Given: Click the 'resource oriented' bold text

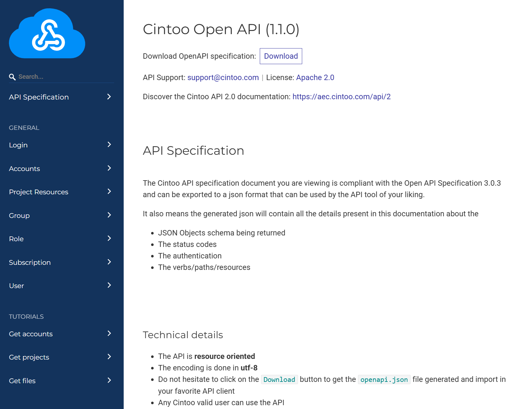Looking at the screenshot, I should pos(225,356).
